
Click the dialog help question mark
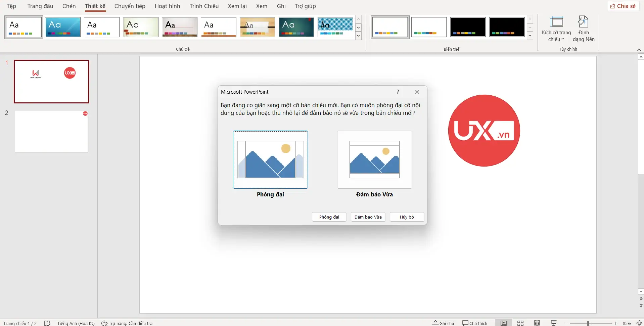pos(398,92)
